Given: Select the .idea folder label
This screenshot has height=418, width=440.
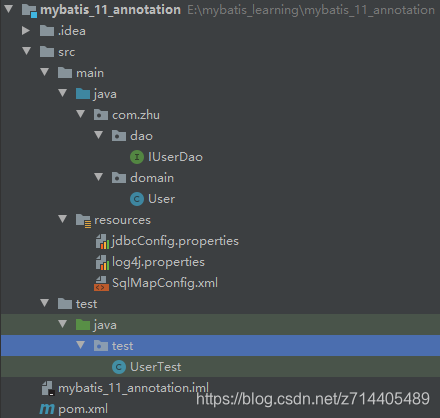Looking at the screenshot, I should point(72,31).
